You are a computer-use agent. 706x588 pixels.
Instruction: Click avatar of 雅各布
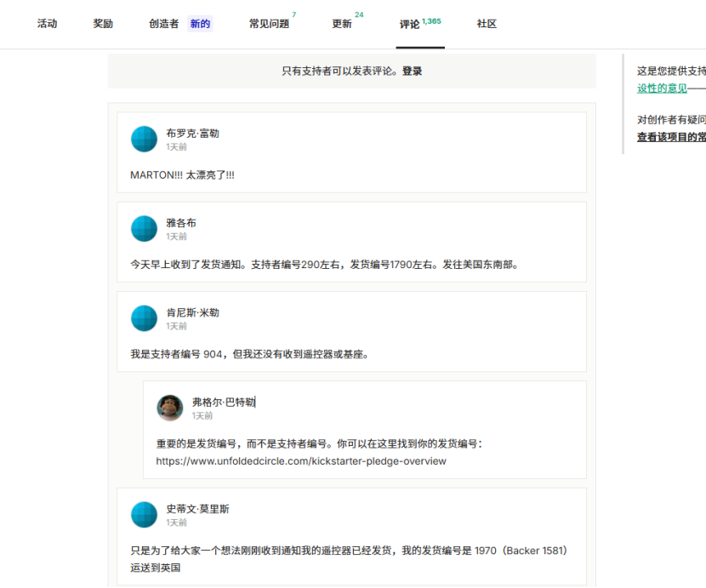tap(144, 228)
